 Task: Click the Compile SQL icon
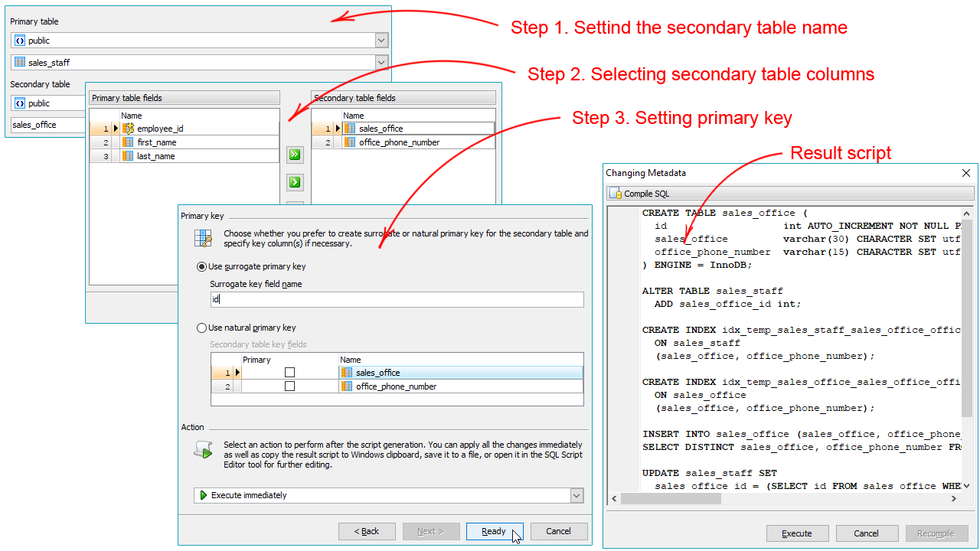616,194
